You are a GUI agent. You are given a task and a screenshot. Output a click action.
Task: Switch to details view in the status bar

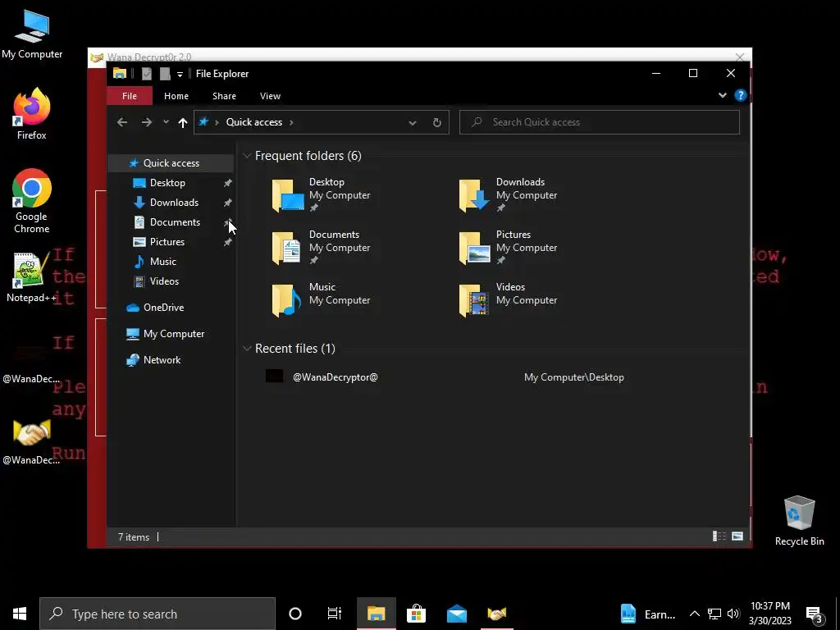(719, 536)
